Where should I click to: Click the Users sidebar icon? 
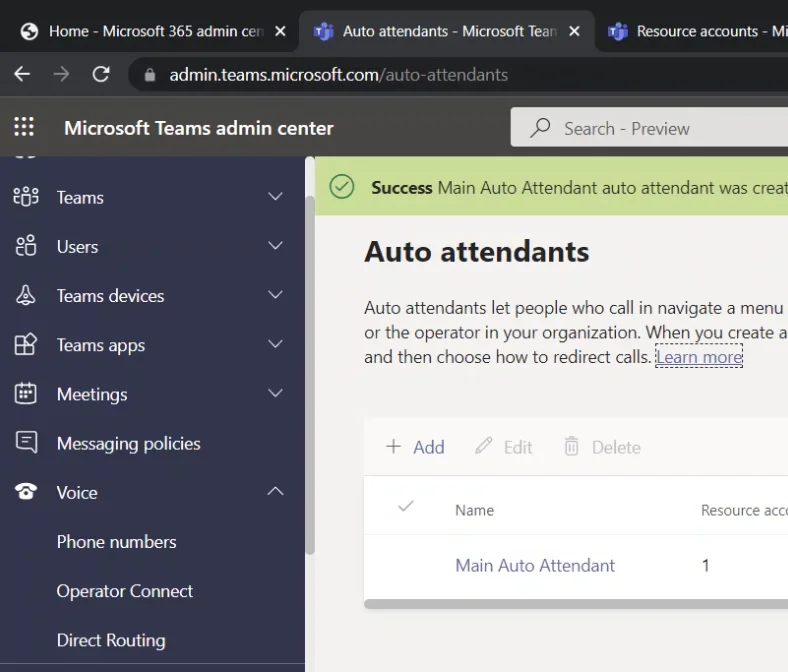coord(26,246)
